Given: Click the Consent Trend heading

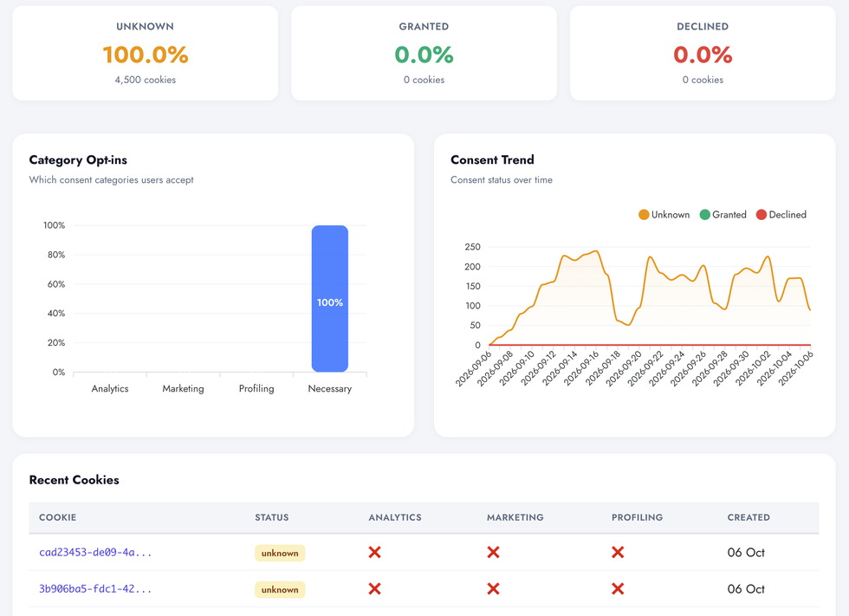Looking at the screenshot, I should (492, 159).
